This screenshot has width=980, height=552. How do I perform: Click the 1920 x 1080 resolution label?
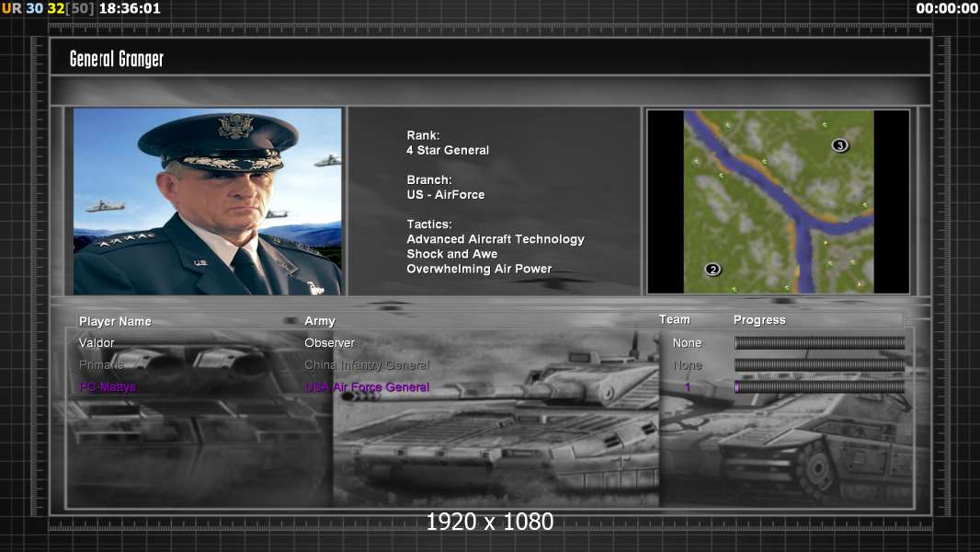point(489,522)
